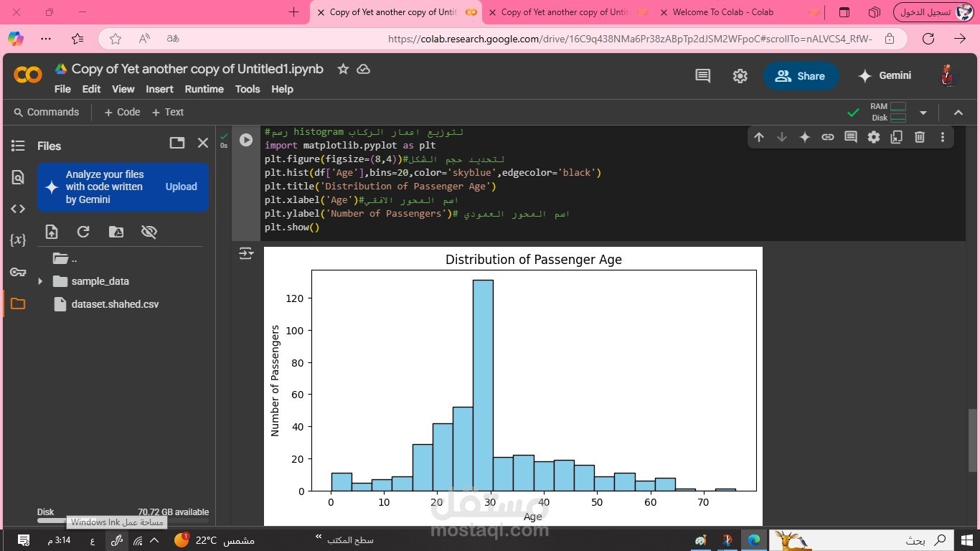Open Find and replace sidebar icon
This screenshot has width=980, height=551.
coord(18,177)
